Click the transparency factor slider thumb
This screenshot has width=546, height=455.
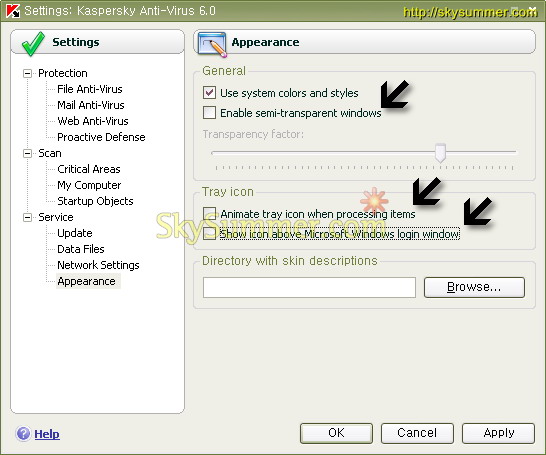[440, 153]
